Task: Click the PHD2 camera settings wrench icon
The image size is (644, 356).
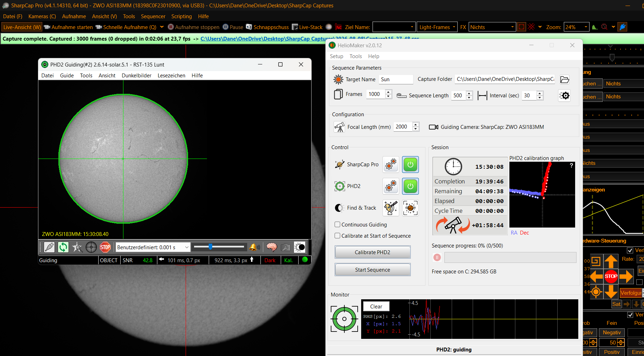Action: coord(286,247)
